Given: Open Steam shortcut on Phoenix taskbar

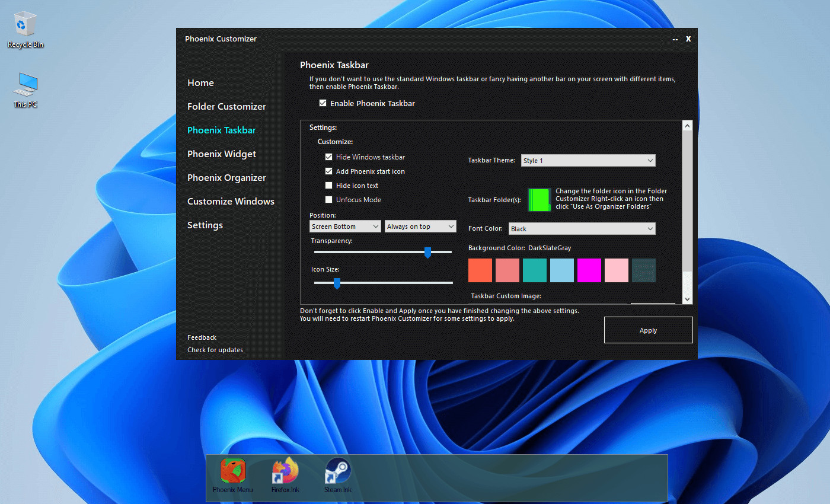Looking at the screenshot, I should point(337,471).
